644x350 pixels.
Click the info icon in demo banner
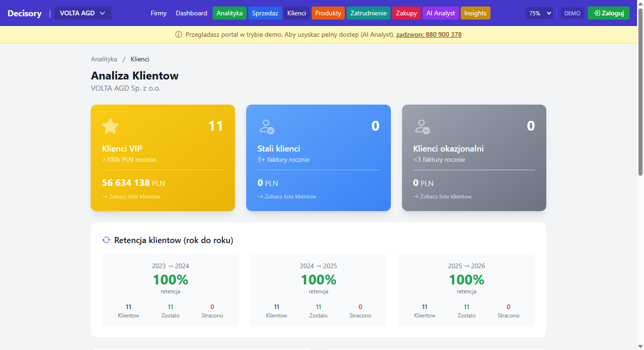click(179, 35)
